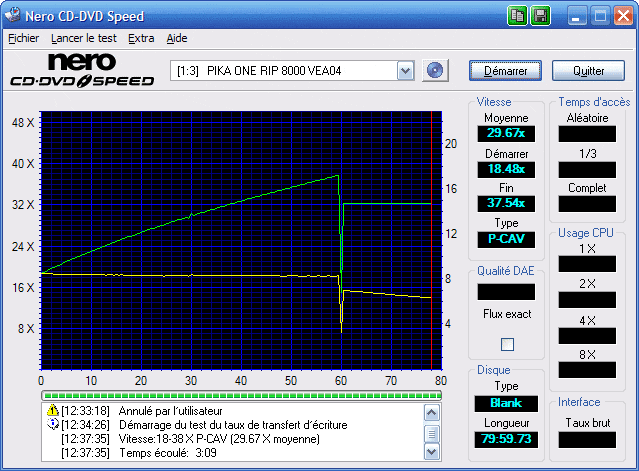The height and width of the screenshot is (471, 639).
Task: Click the Blank disc type value
Action: pyautogui.click(x=506, y=403)
